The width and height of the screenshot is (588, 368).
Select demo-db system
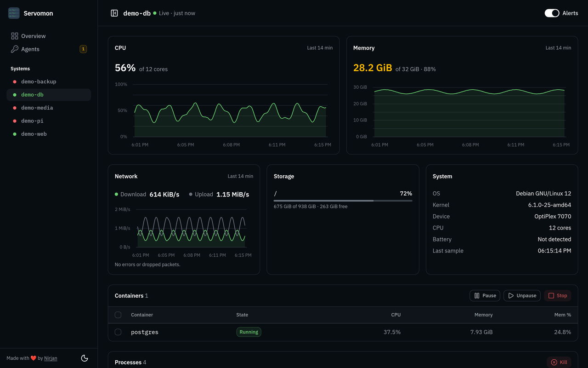pyautogui.click(x=49, y=95)
